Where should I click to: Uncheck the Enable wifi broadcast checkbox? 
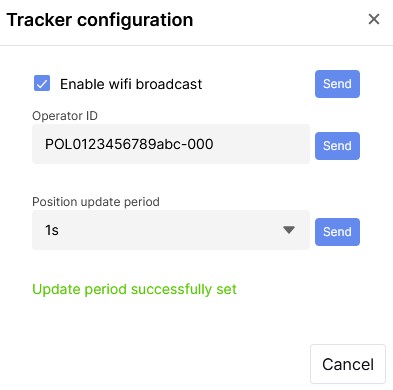coord(42,83)
